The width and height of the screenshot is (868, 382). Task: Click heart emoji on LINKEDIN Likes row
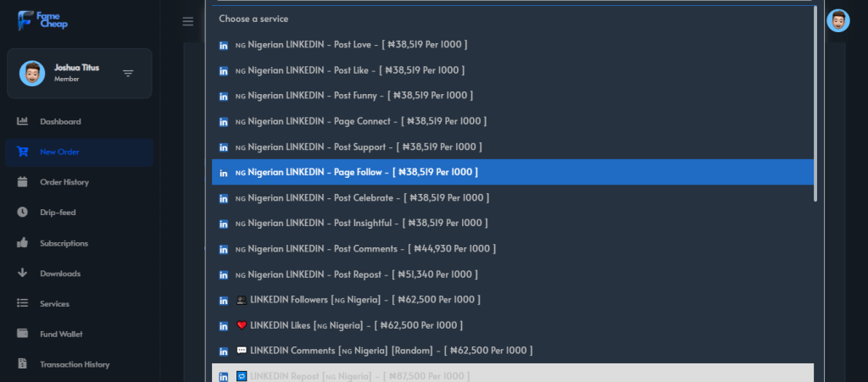[x=242, y=325]
